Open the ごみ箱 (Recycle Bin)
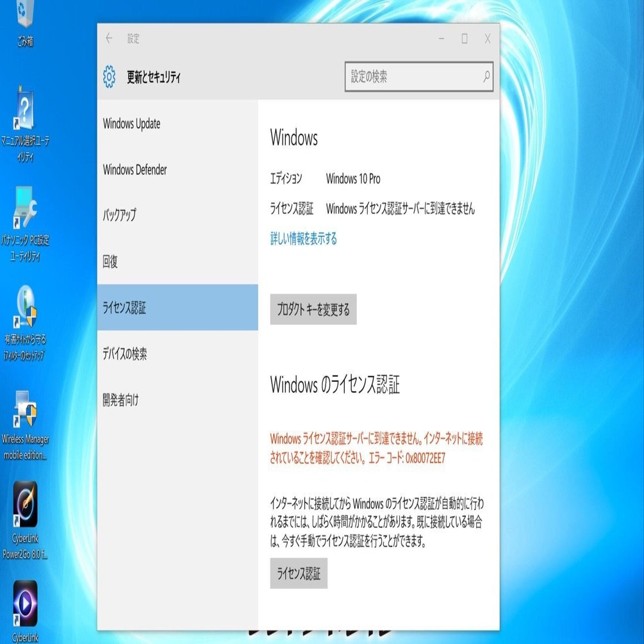Viewport: 644px width, 644px height. tap(25, 13)
